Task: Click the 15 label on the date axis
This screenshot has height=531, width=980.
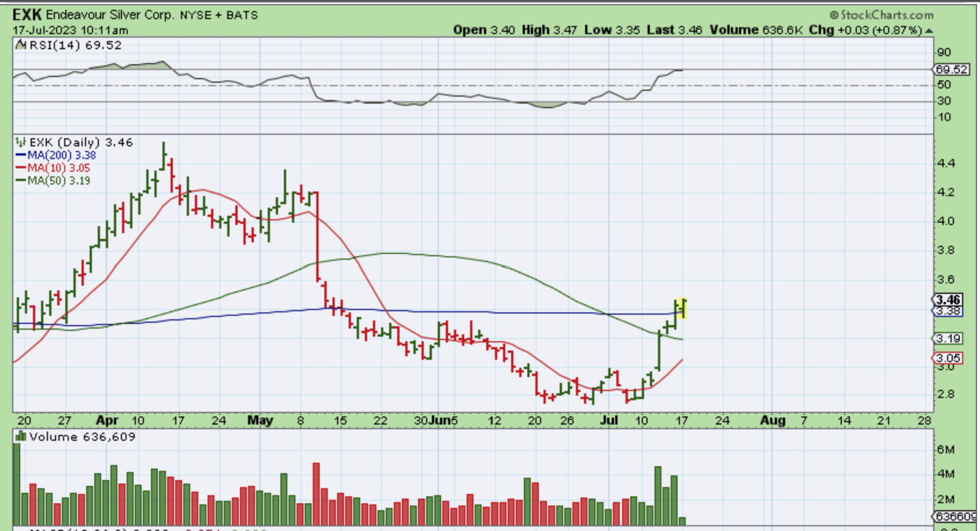Action: 340,421
